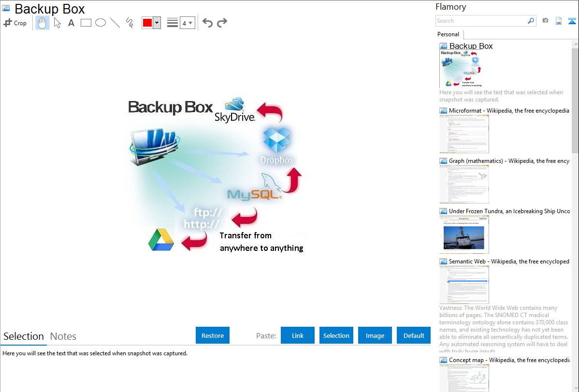Open the Microformat Wikipedia snapshot thumbnail
This screenshot has width=579, height=392.
point(464,134)
